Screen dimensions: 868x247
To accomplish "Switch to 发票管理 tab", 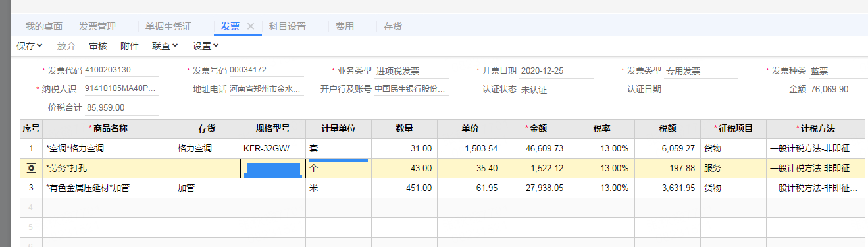I will click(97, 27).
